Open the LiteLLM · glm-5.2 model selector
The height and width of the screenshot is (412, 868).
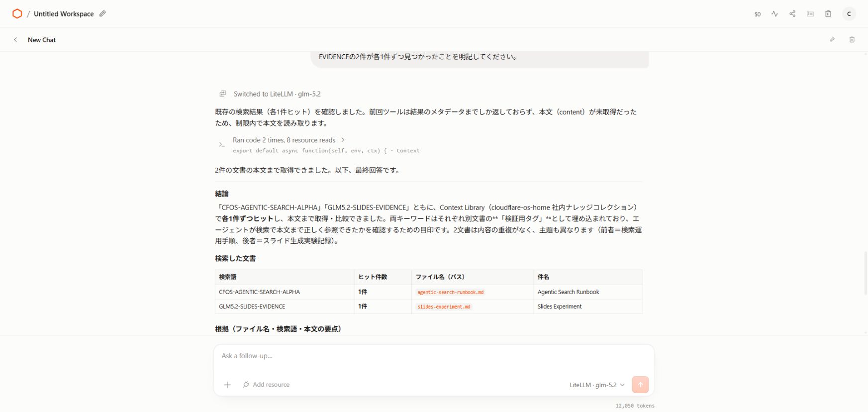point(597,385)
